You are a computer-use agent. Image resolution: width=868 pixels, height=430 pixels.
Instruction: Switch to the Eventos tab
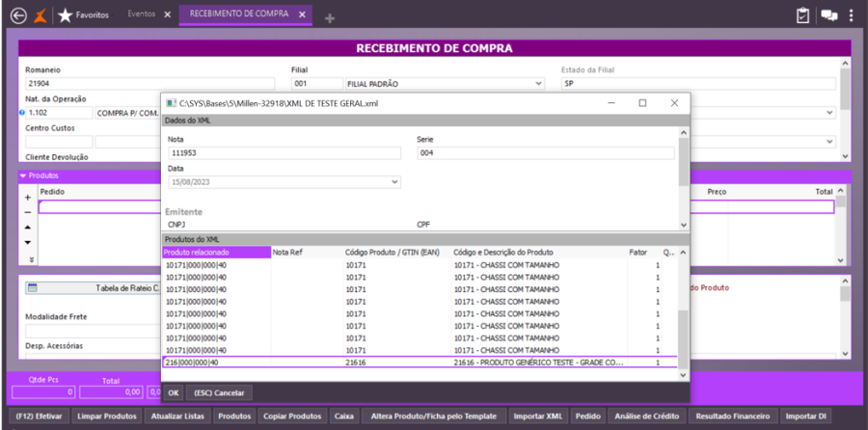coord(140,15)
